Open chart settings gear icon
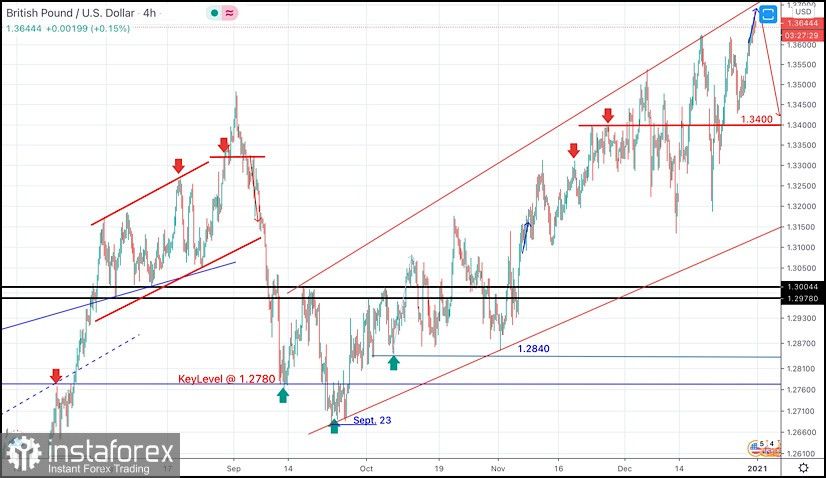Image resolution: width=826 pixels, height=478 pixels. (803, 467)
